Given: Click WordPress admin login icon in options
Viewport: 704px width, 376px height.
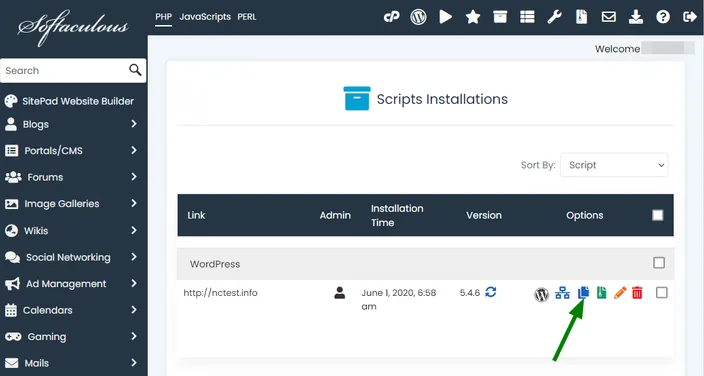Looking at the screenshot, I should tap(541, 294).
